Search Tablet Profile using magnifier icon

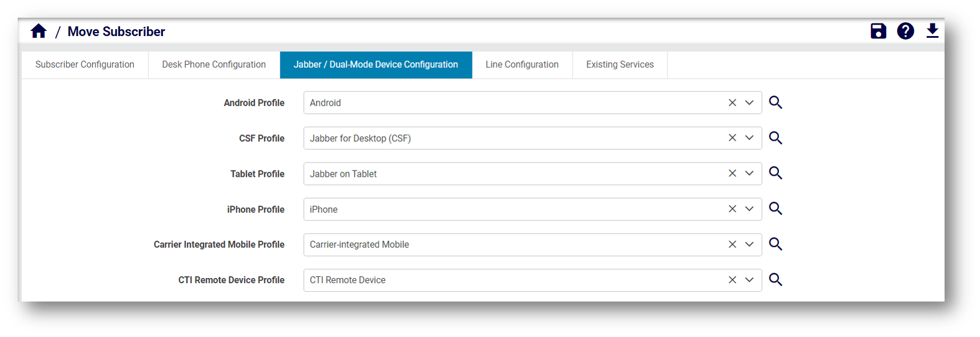tap(775, 173)
